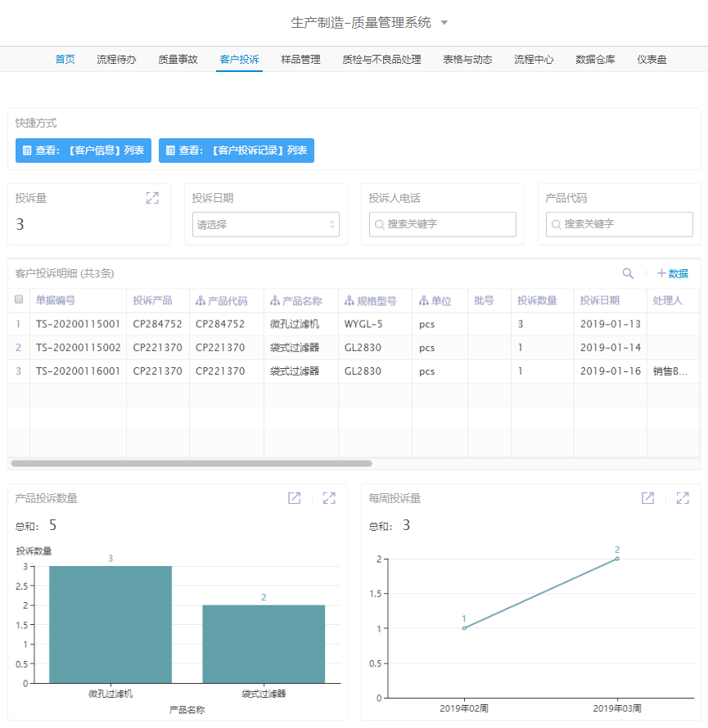This screenshot has height=728, width=708.
Task: Click row number 2 in the table
Action: click(x=18, y=348)
